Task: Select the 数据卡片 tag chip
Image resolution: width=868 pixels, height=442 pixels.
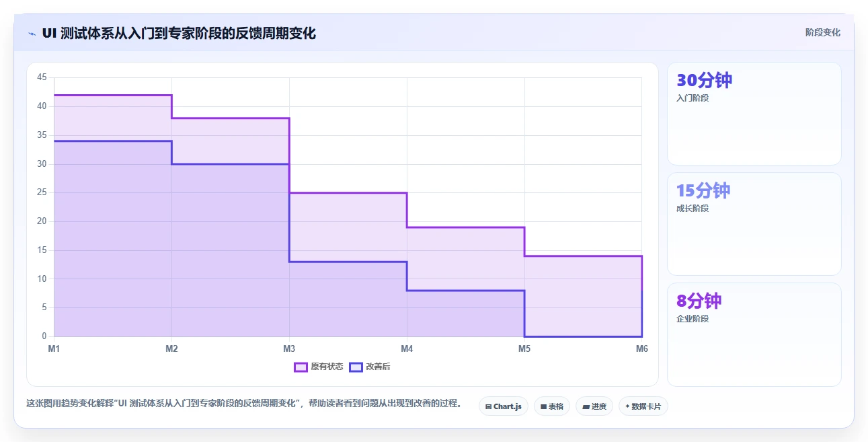Action: click(643, 406)
